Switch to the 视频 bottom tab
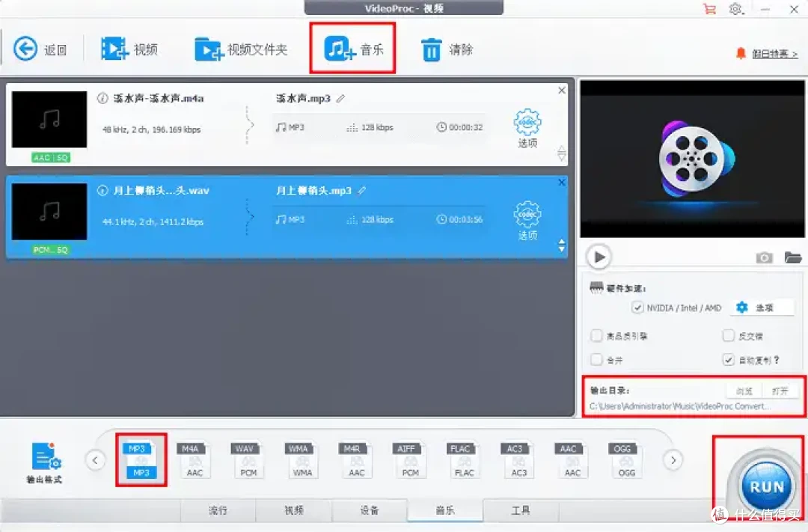Viewport: 808px width, 532px height. point(294,510)
